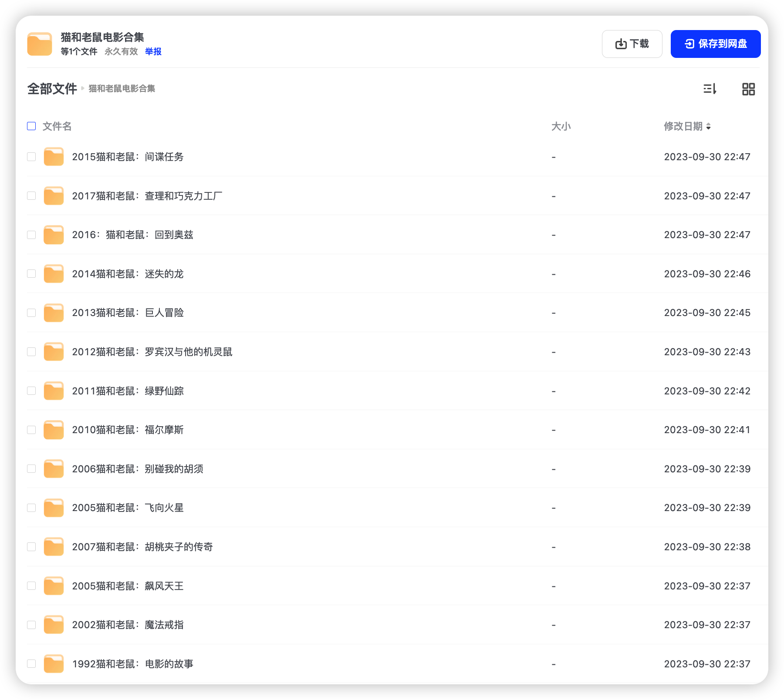Check the box for 2012猫和老鼠：罗宾汉与他的机灵鼠
The image size is (784, 700).
click(x=31, y=352)
